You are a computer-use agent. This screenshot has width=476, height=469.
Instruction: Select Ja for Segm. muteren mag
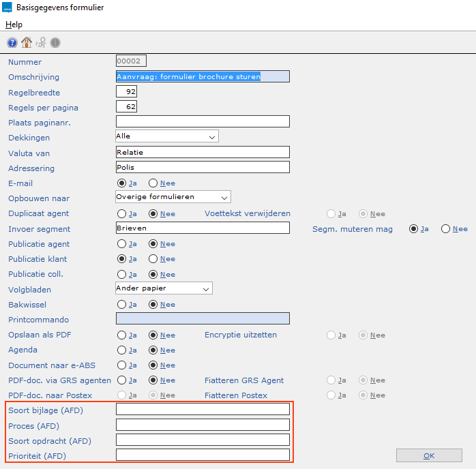[x=413, y=229]
